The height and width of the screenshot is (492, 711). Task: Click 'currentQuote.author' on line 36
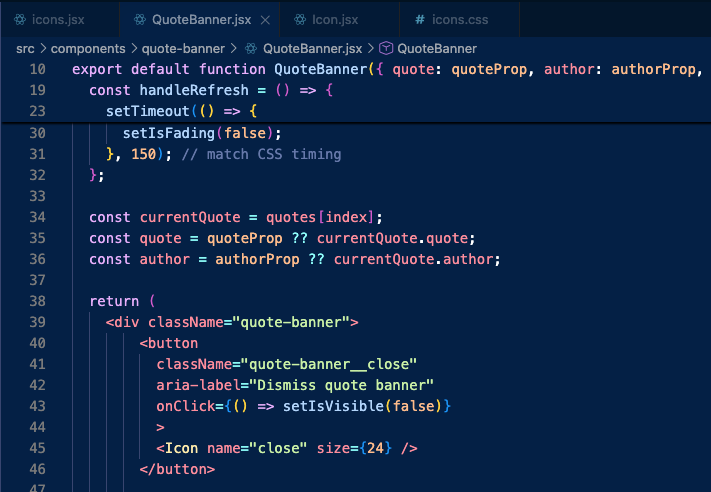414,259
